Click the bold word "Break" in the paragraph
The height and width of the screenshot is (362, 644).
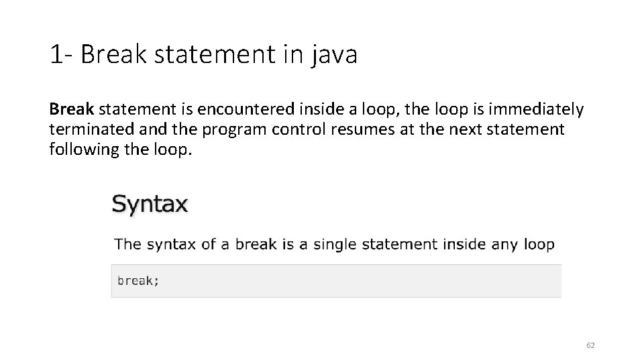pyautogui.click(x=73, y=109)
